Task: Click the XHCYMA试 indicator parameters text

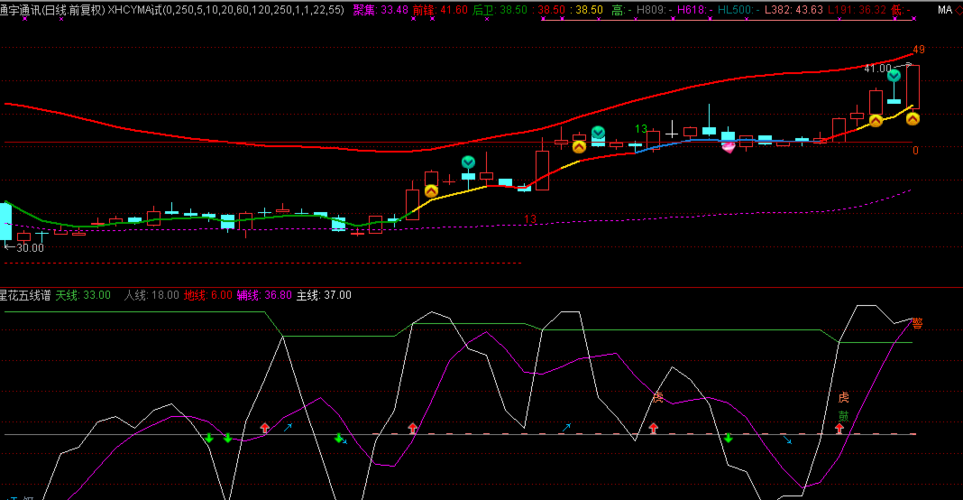Action: click(226, 10)
